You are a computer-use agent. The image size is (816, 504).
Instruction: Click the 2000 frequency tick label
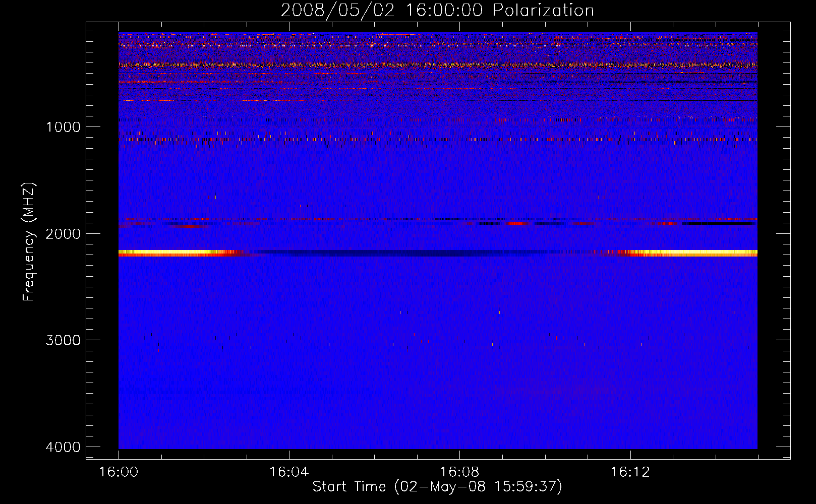(63, 234)
